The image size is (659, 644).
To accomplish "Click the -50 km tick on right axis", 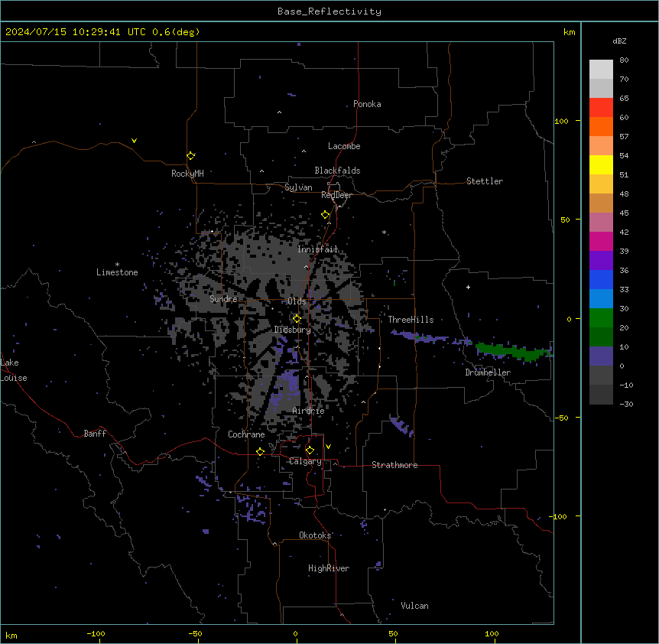I will 561,418.
